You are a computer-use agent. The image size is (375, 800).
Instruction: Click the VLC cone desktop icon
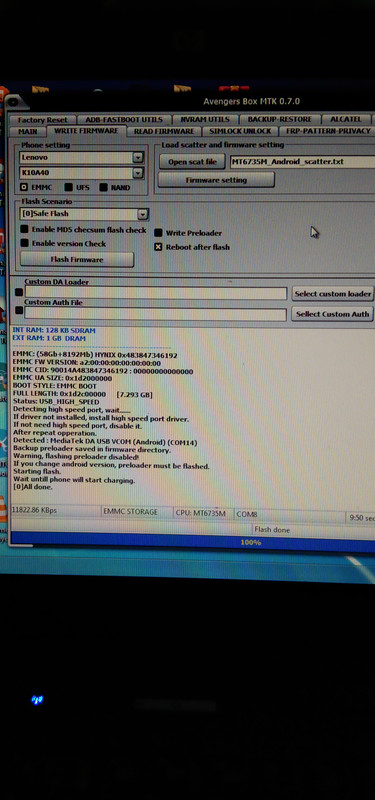(x=3, y=509)
